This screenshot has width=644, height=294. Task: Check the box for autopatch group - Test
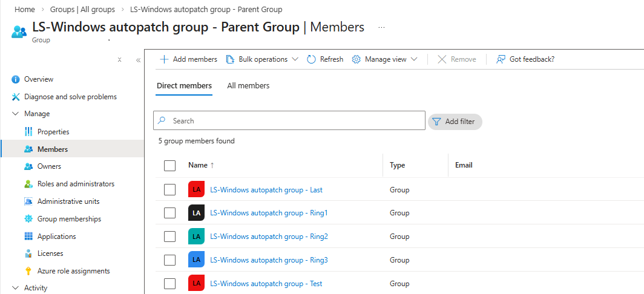pos(169,283)
